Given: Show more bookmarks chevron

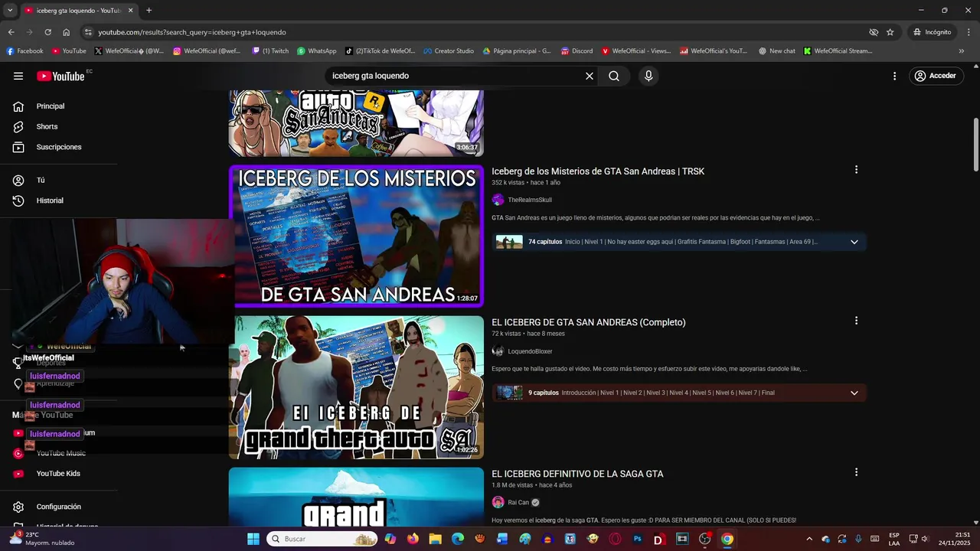Looking at the screenshot, I should (962, 51).
